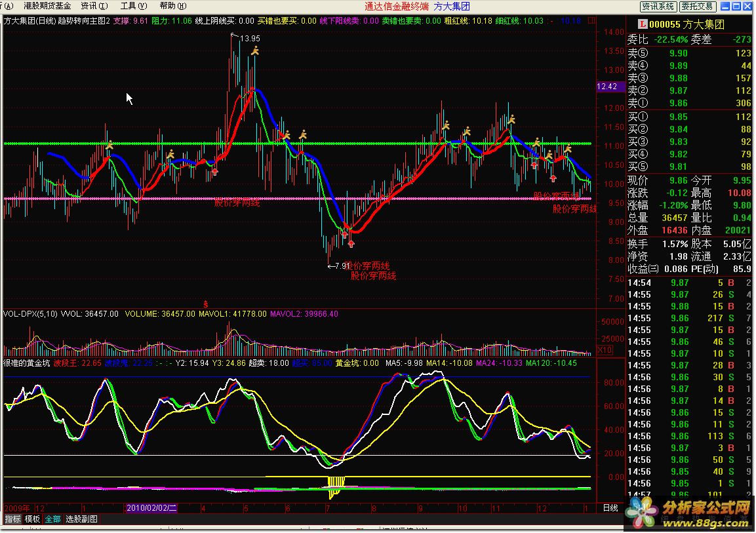The height and width of the screenshot is (533, 756).
Task: Click the 13.95 high price label
Action: [250, 39]
